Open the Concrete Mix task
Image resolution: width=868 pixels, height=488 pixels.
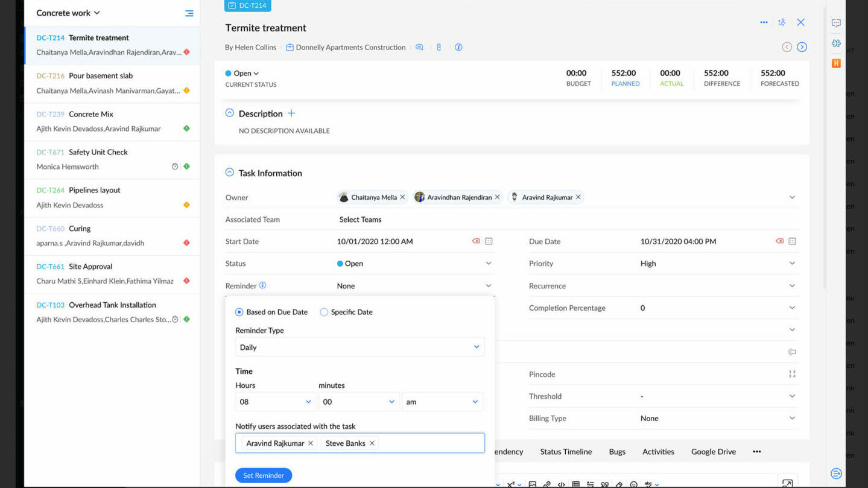pos(112,121)
